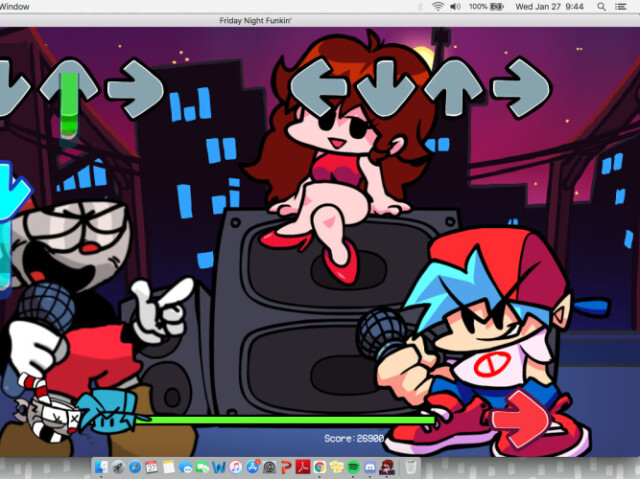Click the player's right arrow receptor
The height and width of the screenshot is (479, 640).
tap(520, 88)
